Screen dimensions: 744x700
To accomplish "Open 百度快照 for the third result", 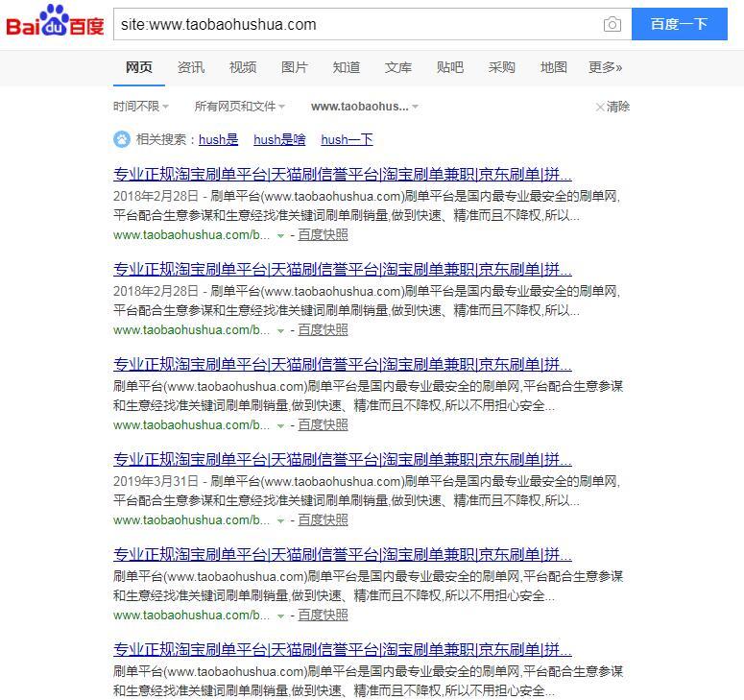I will pyautogui.click(x=323, y=424).
